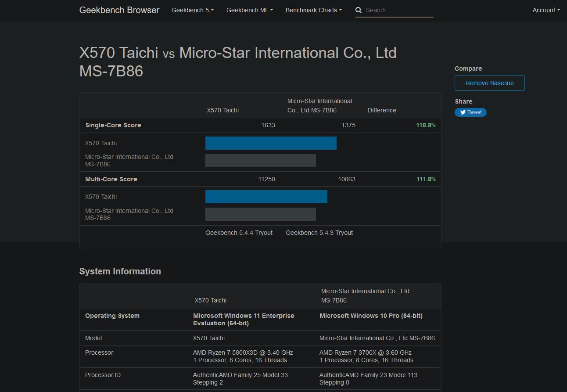Open the Geekbench ML dropdown

pos(249,10)
